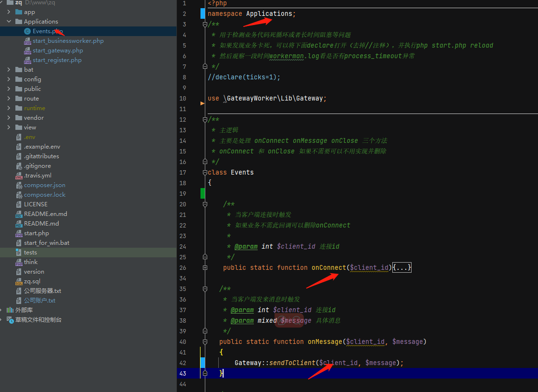Image resolution: width=538 pixels, height=392 pixels.
Task: Expand the config folder
Action: (9, 79)
